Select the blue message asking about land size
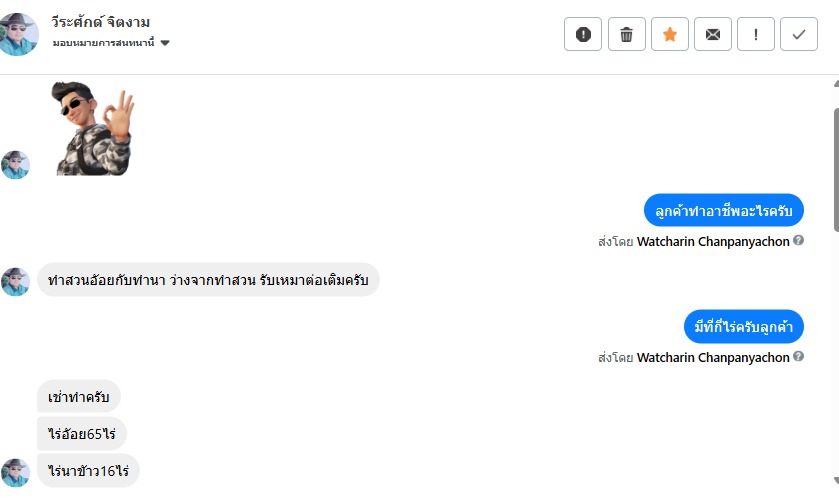This screenshot has width=839, height=498. [x=744, y=327]
